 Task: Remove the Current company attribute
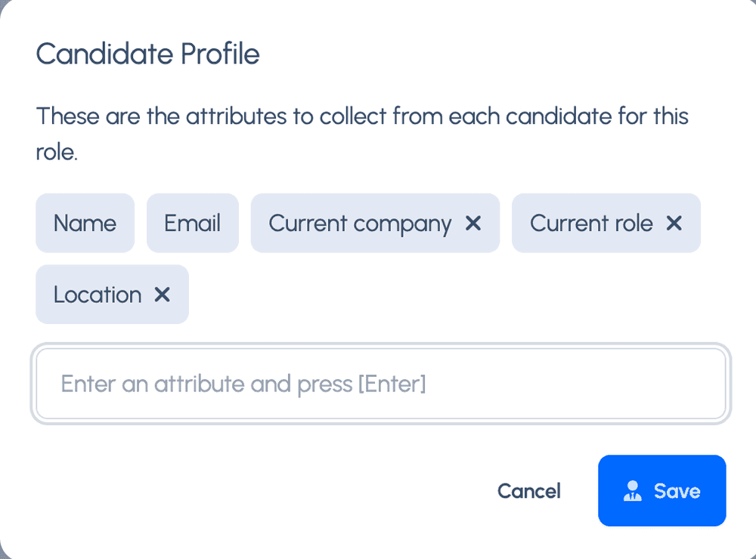473,223
